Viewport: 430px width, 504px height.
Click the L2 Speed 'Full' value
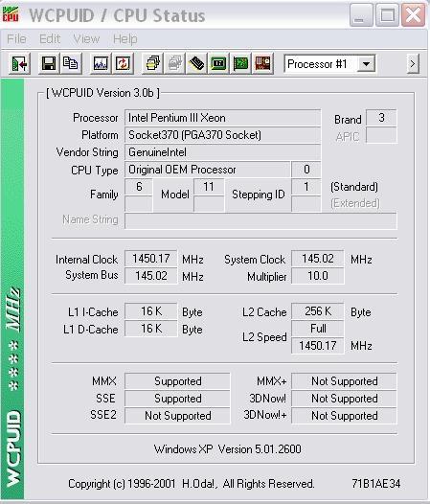[x=318, y=329]
